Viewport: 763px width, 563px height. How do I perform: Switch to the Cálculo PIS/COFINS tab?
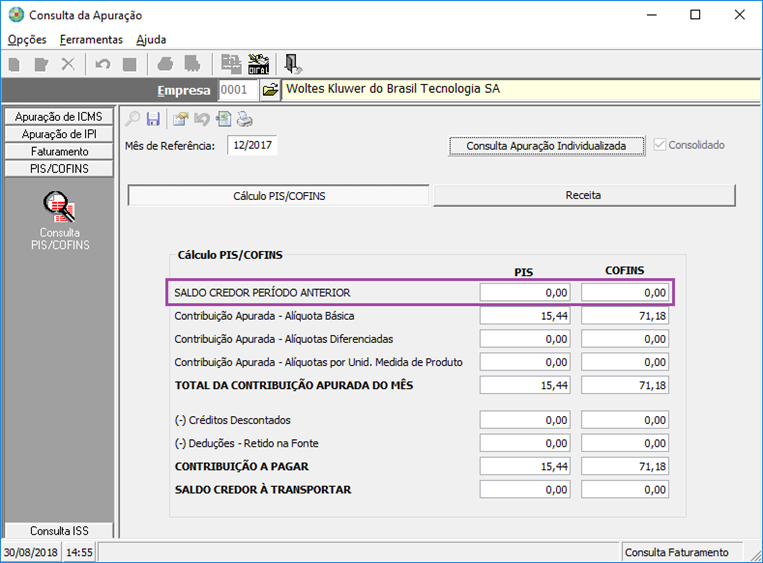[279, 196]
